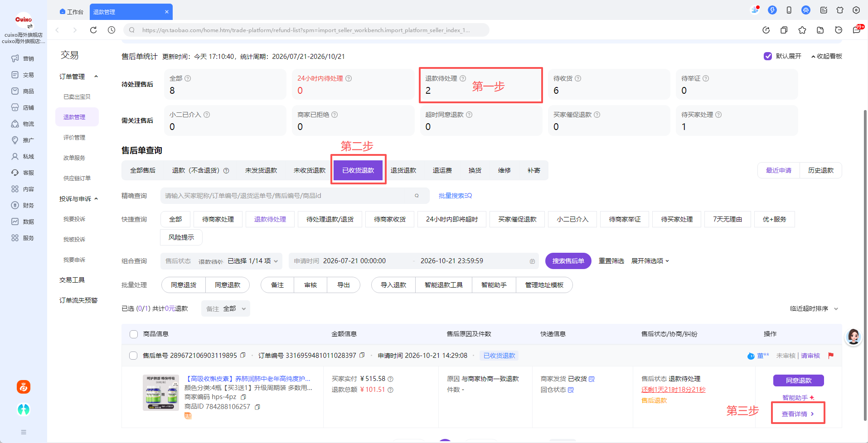Open 物流 in the left sidebar
This screenshot has height=443, width=868.
[23, 124]
